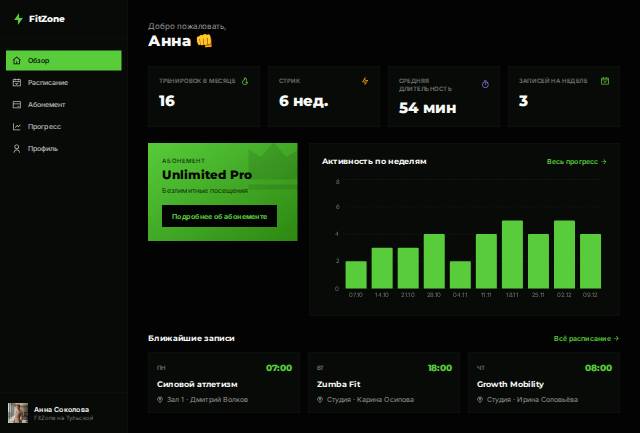The width and height of the screenshot is (640, 433).
Task: Click the timer icon in average duration card
Action: coord(485,84)
